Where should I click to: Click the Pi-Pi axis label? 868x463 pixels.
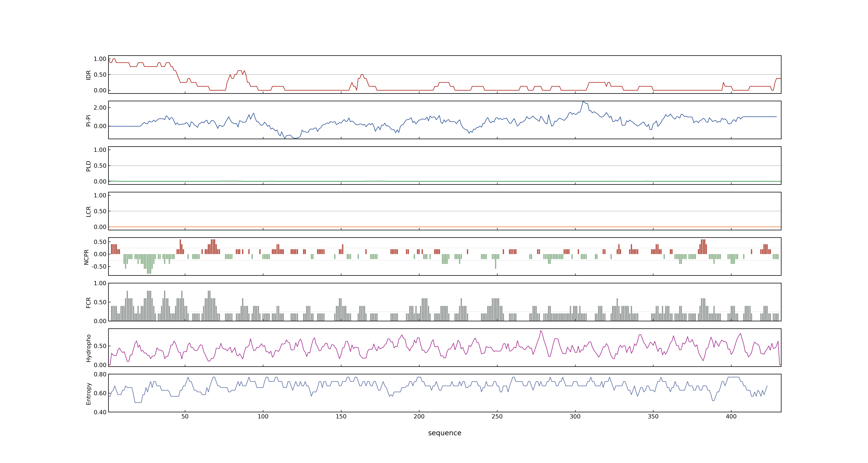pyautogui.click(x=88, y=120)
